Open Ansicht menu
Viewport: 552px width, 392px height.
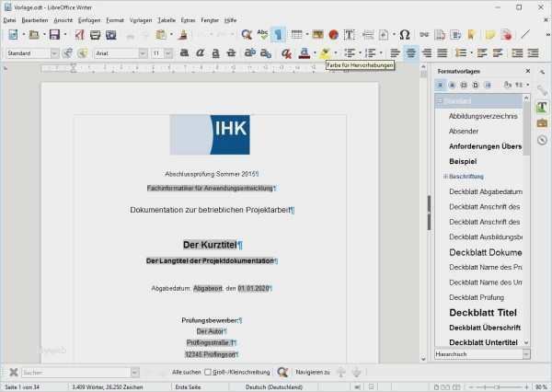(x=63, y=20)
